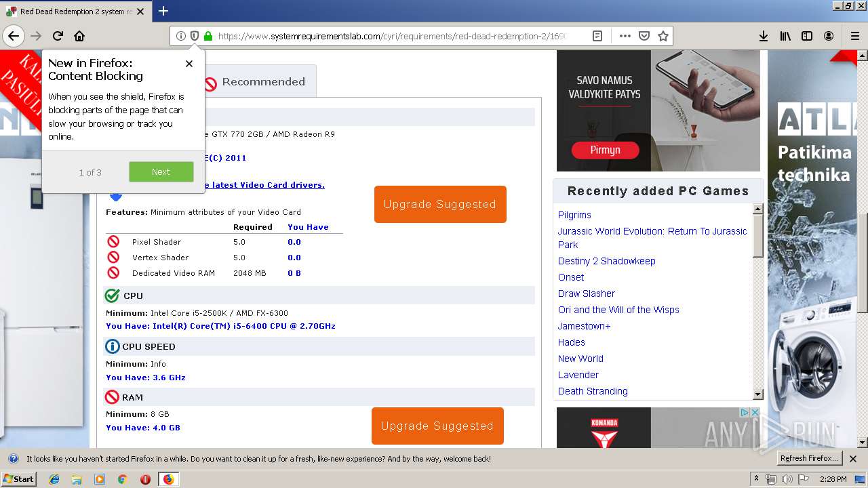Open the Jamestown+ link

584,326
